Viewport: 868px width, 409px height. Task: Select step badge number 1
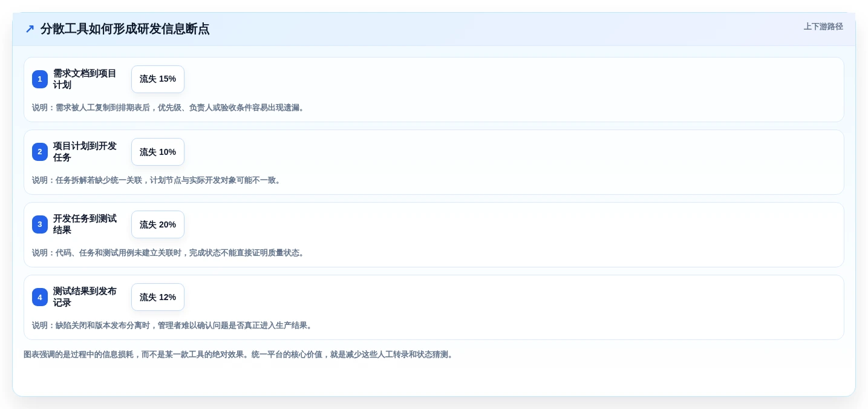[40, 79]
